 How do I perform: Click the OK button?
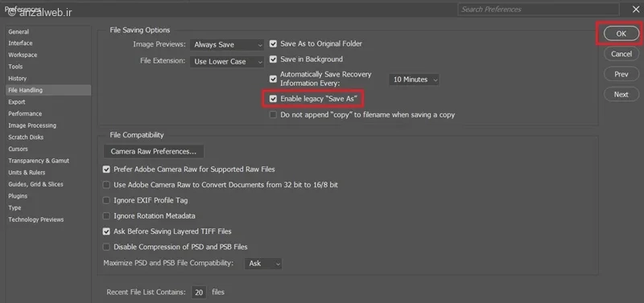pyautogui.click(x=621, y=34)
